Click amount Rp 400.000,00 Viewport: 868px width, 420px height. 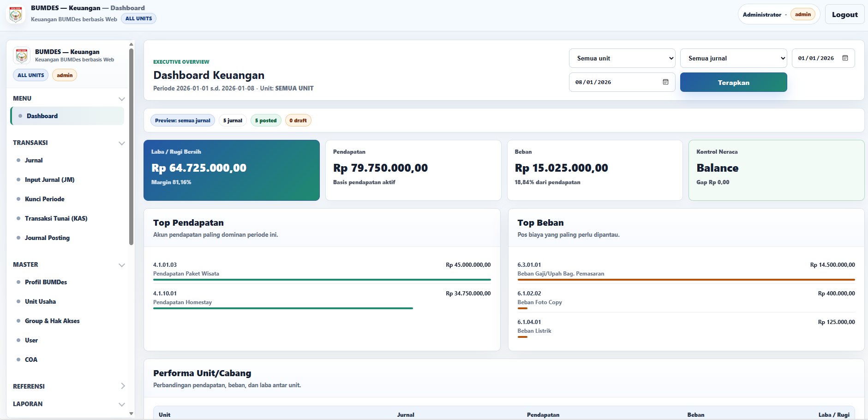coord(837,294)
